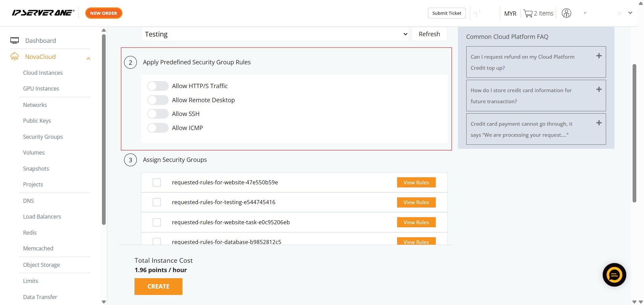644x305 pixels.
Task: Open the shopping cart icon
Action: click(x=528, y=13)
